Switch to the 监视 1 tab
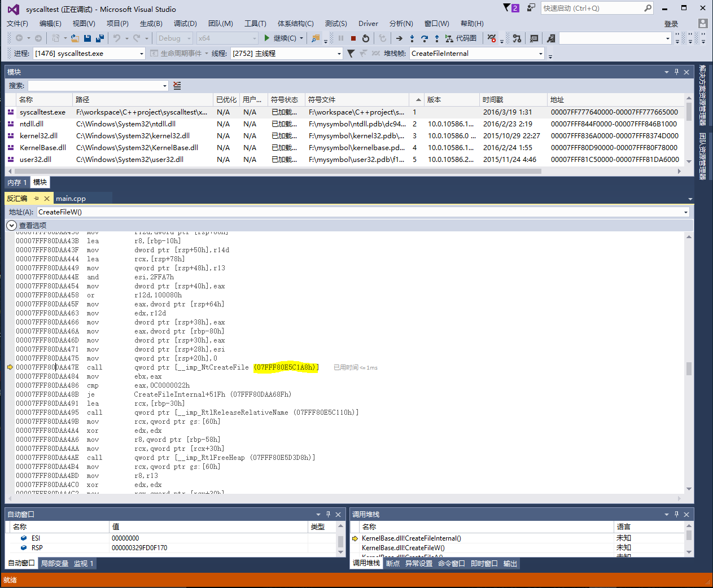This screenshot has height=588, width=713. [x=84, y=563]
